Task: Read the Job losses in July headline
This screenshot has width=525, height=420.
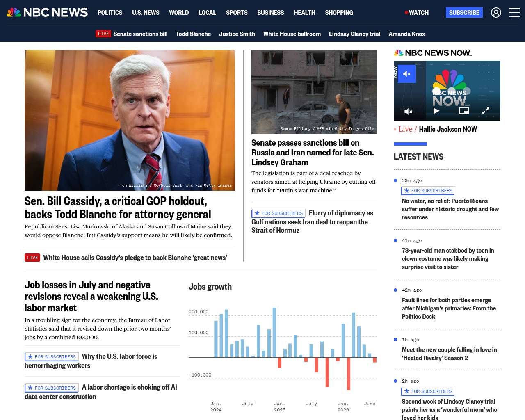Action: [x=91, y=296]
